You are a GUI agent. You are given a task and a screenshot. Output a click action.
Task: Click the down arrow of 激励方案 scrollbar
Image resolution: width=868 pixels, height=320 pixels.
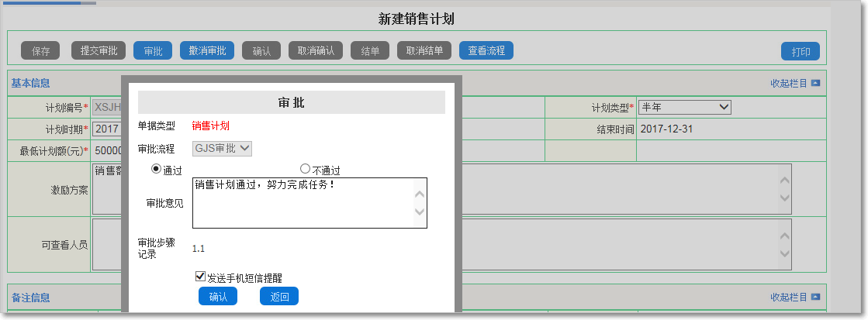click(784, 198)
